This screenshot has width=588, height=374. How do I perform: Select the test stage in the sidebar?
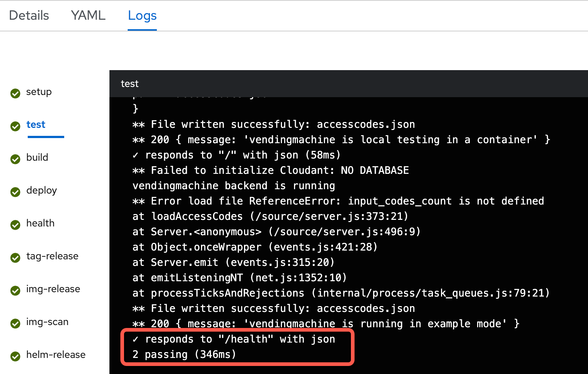(x=35, y=125)
